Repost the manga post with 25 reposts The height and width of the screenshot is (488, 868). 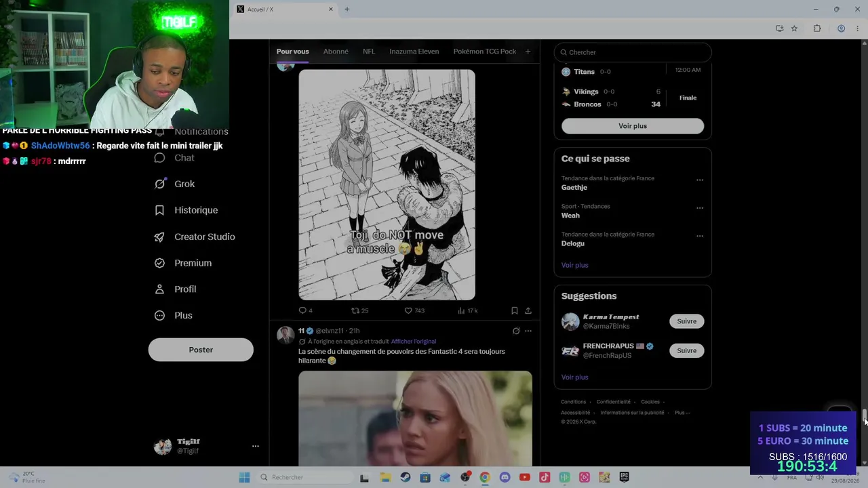pyautogui.click(x=359, y=310)
